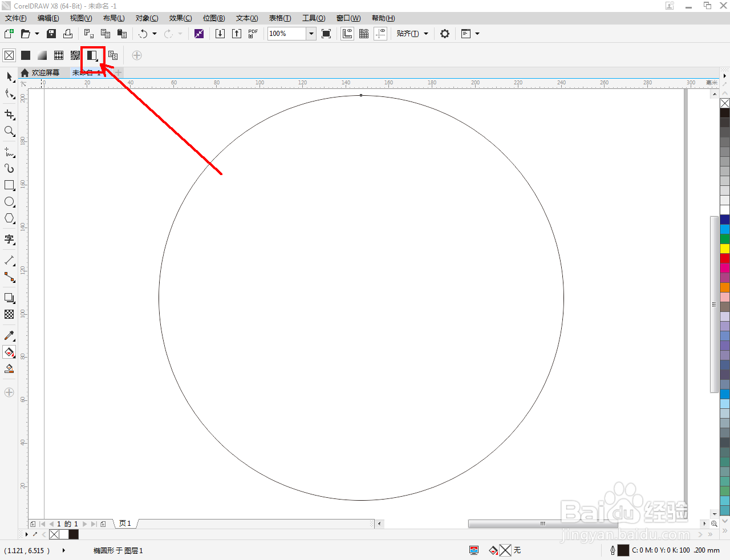This screenshot has height=560, width=730.
Task: Select the Artistic Media tool
Action: (10, 169)
